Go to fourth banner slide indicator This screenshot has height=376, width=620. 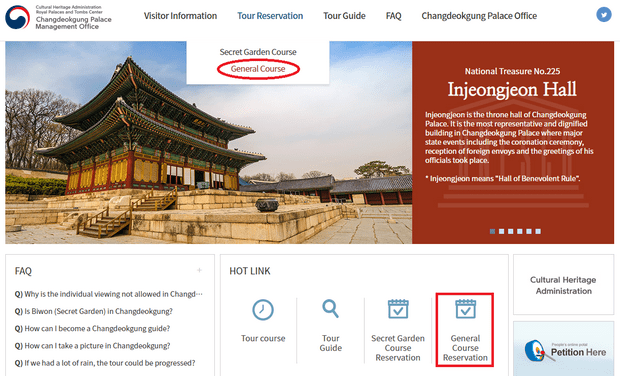click(x=520, y=231)
